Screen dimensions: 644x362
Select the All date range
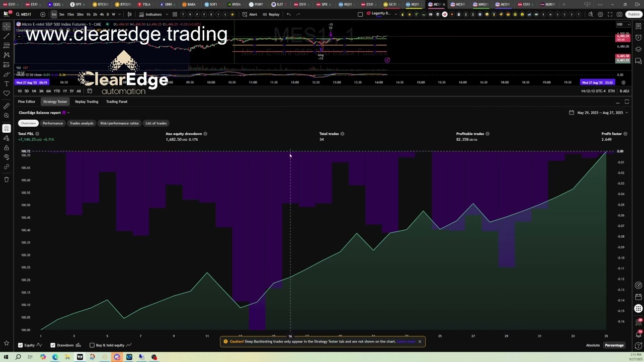point(78,91)
